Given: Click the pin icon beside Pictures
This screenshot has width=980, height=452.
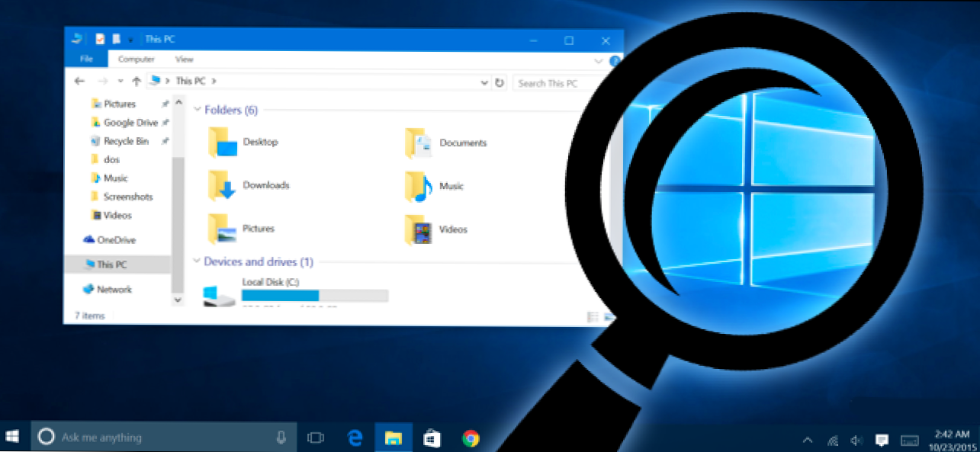Looking at the screenshot, I should click(165, 104).
